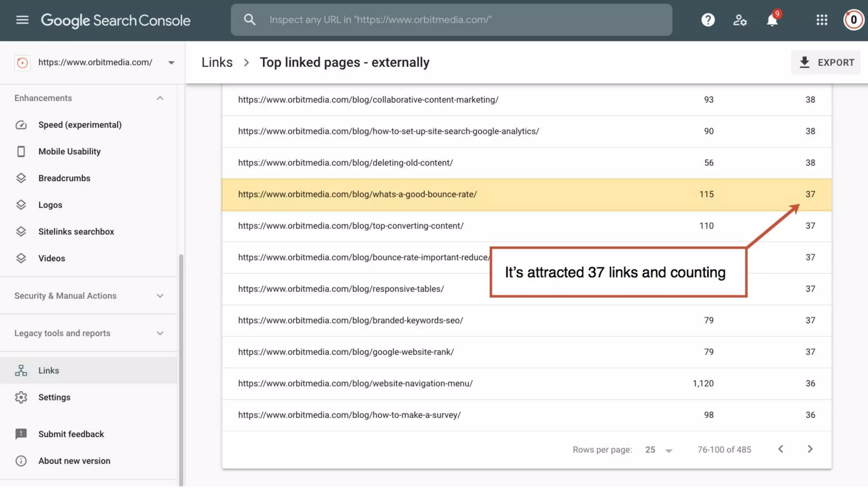Expand Legacy tools and reports section

point(160,333)
